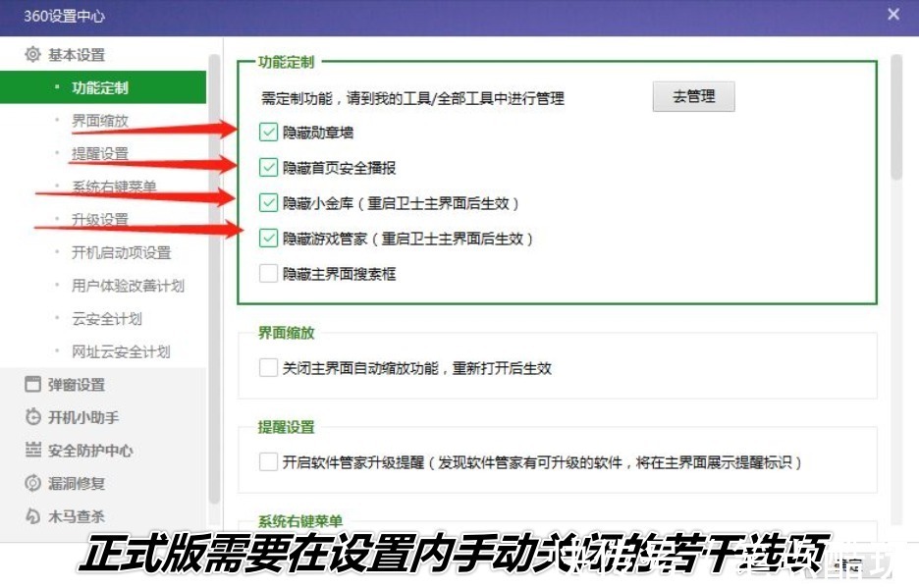Click the main panel vertical scrollbar
This screenshot has width=919, height=588.
coord(896,116)
